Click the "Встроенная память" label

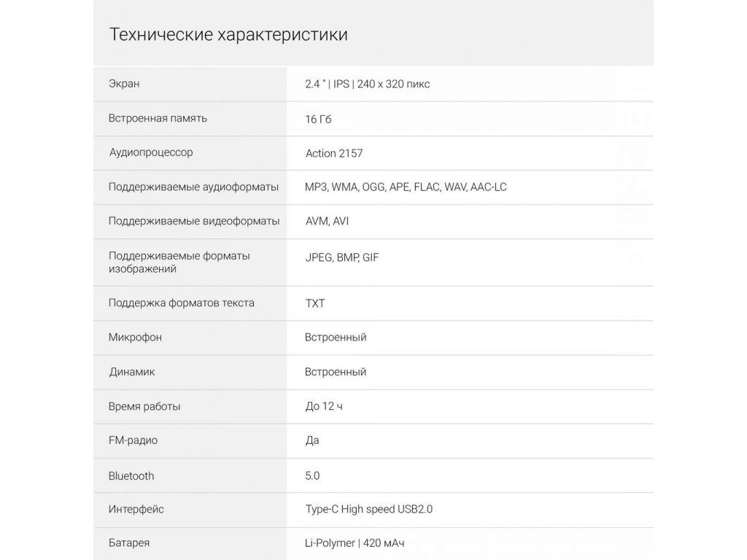(x=158, y=118)
